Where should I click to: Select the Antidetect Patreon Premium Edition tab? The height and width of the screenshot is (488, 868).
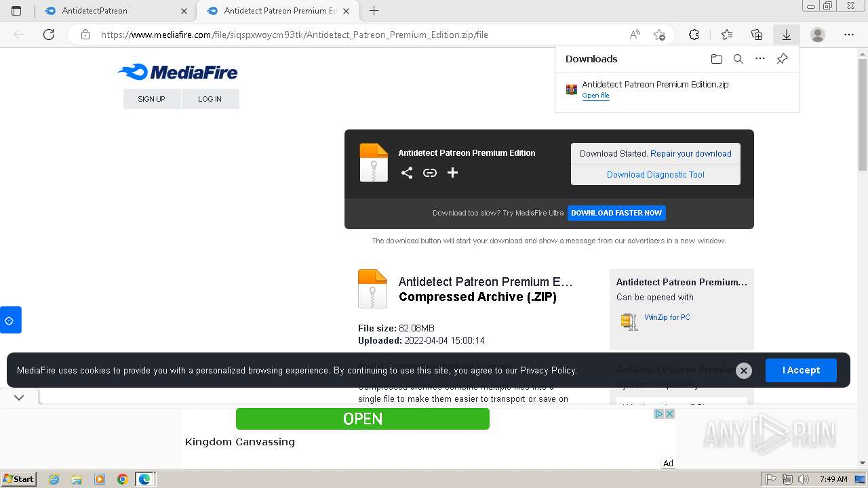pos(279,11)
